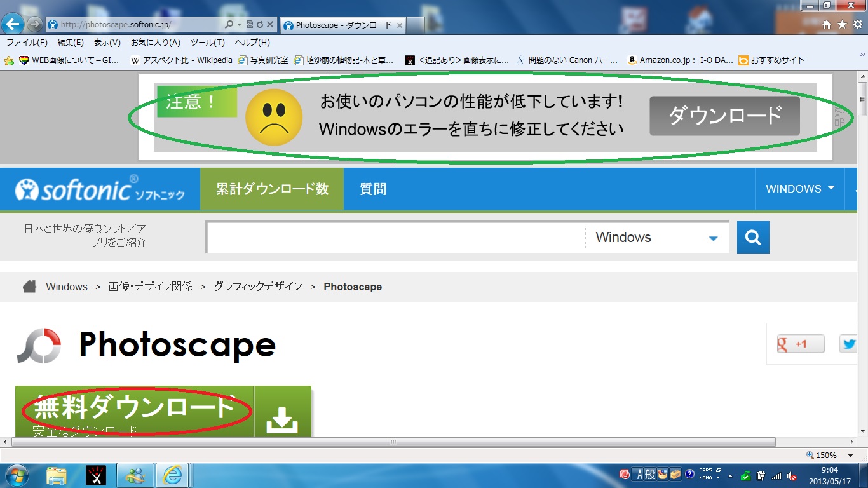This screenshot has width=868, height=488.
Task: Click the Windows Live Messenger taskbar icon
Action: click(135, 475)
